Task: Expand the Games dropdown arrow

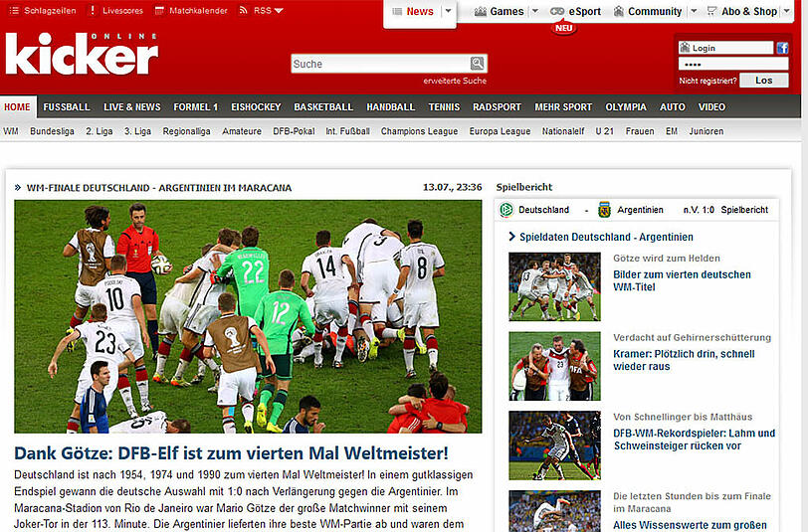Action: 535,11
